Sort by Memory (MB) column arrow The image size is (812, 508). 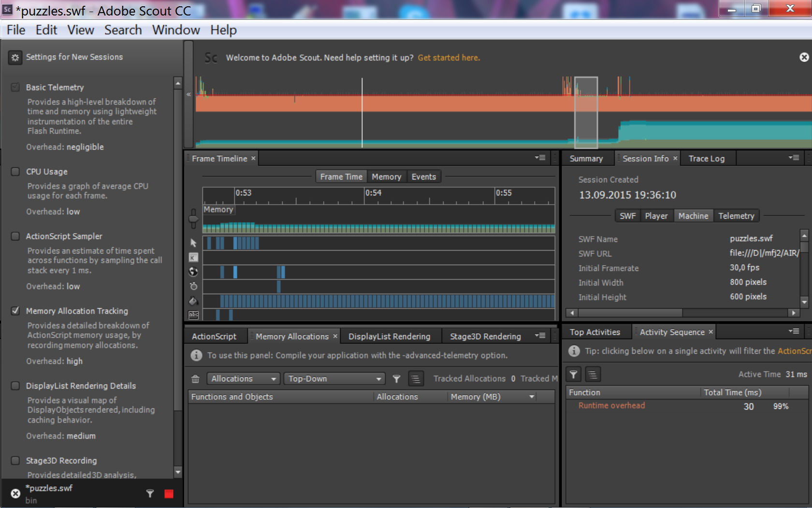pos(532,397)
